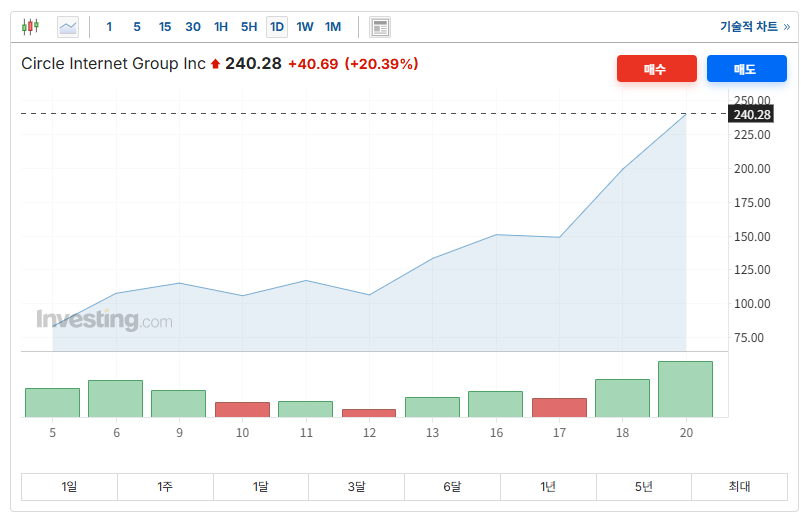Viewport: 801px width, 517px height.
Task: Open the 기술적 차트 link
Action: 755,27
